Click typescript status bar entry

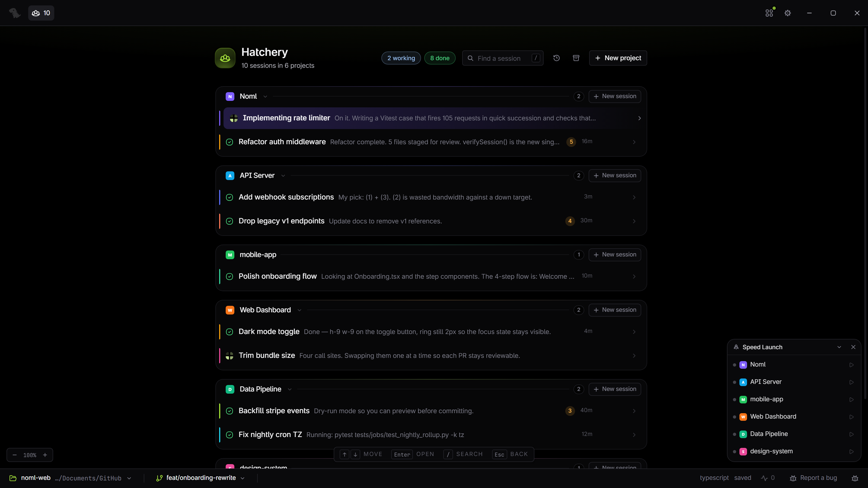tap(714, 478)
